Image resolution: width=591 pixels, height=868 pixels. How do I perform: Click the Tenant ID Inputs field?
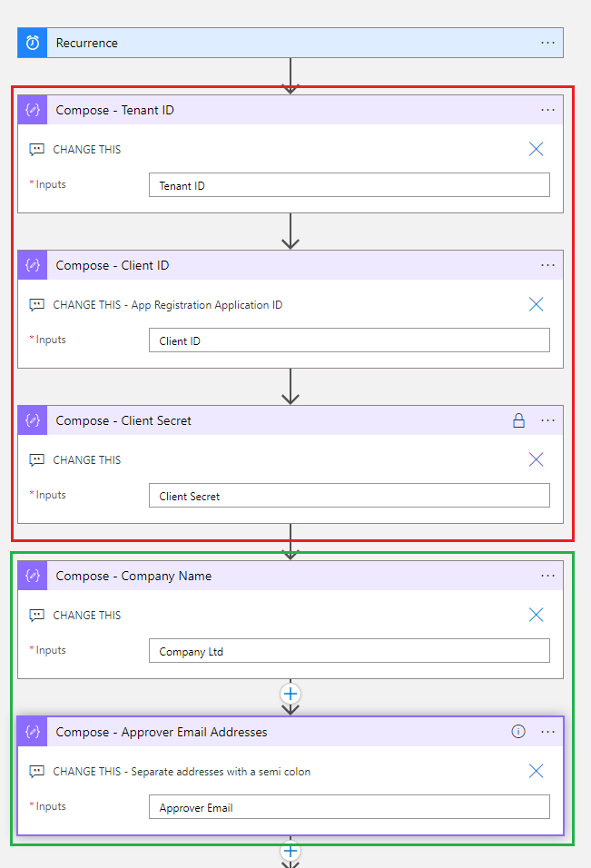[349, 185]
